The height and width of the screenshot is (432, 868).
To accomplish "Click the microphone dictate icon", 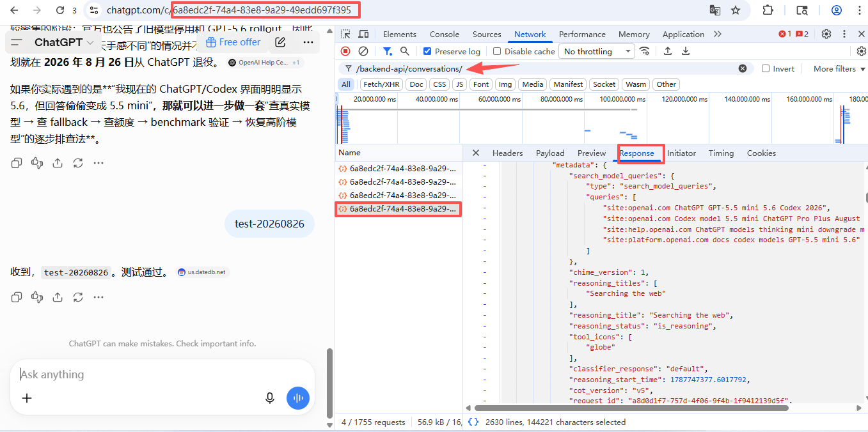I will 270,398.
